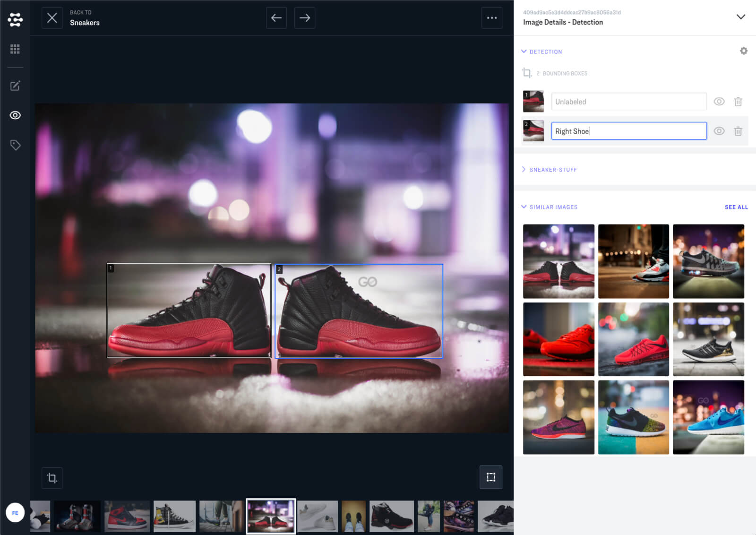Click the bounding box select tool
Screen dimensions: 756x535
point(491,477)
